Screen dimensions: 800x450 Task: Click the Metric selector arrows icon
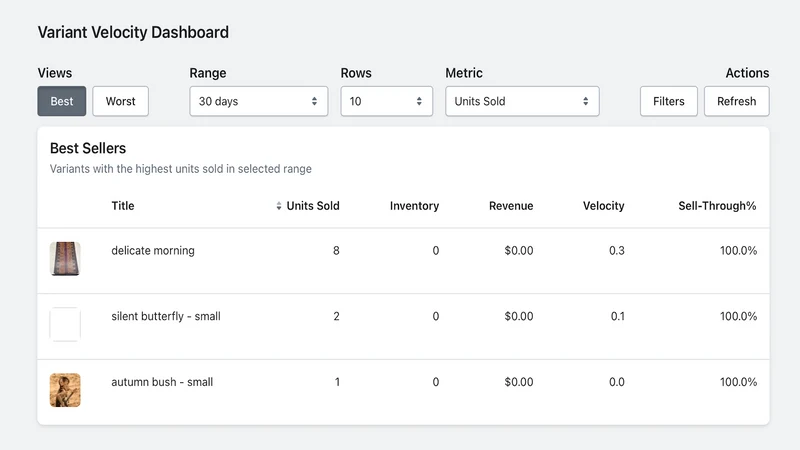coord(586,101)
